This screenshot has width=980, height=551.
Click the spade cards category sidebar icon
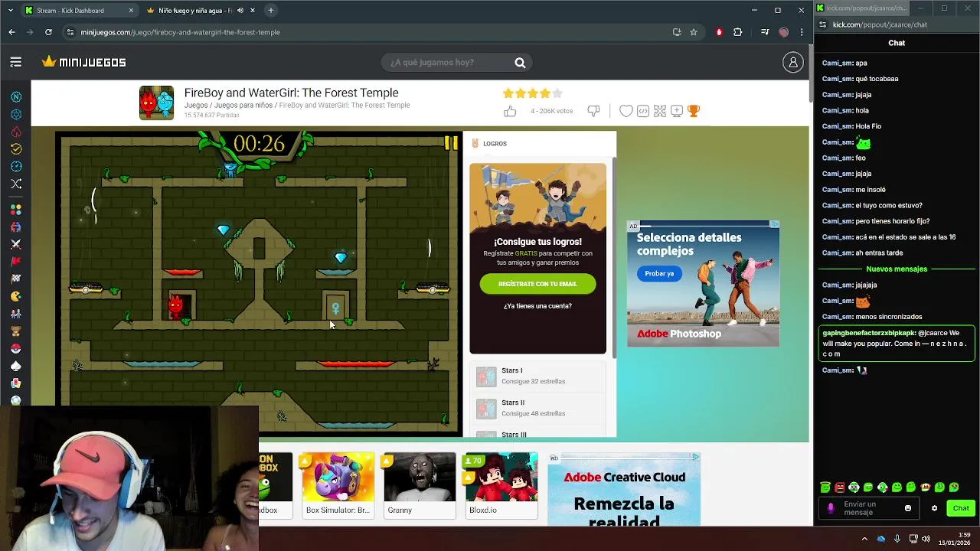pos(16,367)
